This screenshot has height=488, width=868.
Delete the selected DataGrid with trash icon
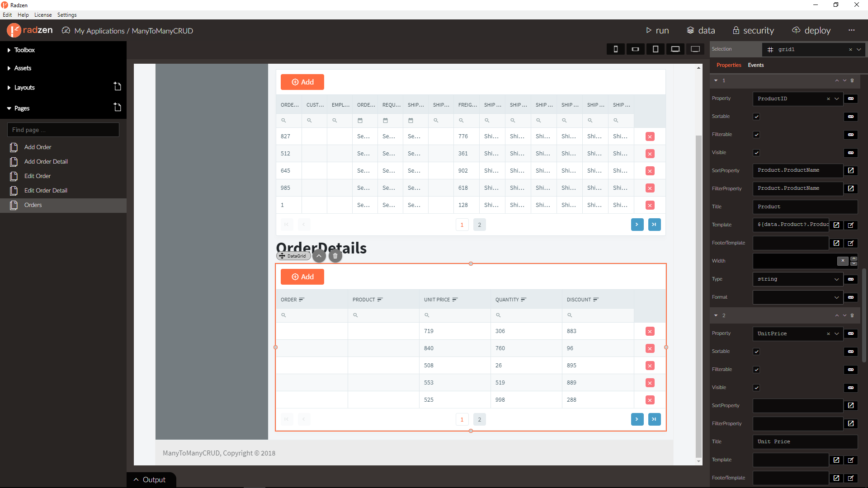coord(335,256)
